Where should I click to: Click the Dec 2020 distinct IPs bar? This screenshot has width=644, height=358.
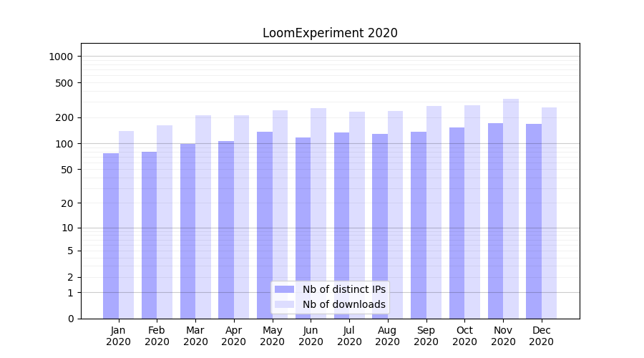(x=534, y=221)
